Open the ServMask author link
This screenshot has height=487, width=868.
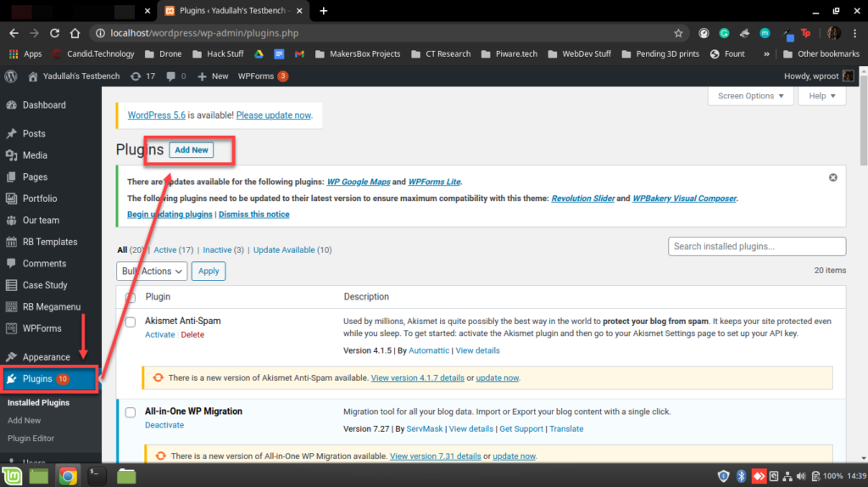pos(425,428)
